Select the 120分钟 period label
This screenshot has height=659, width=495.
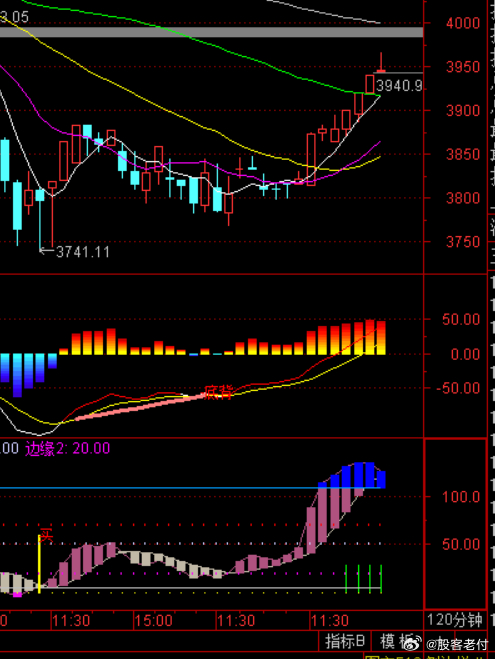pos(455,620)
